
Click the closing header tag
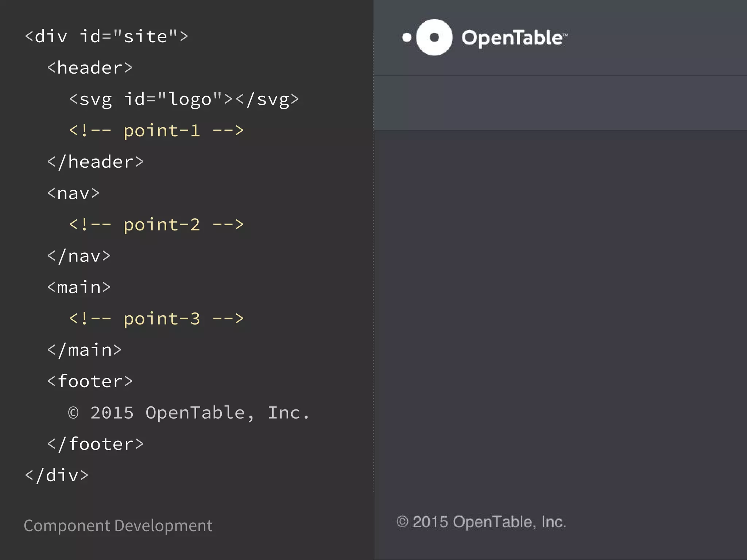[x=95, y=162]
